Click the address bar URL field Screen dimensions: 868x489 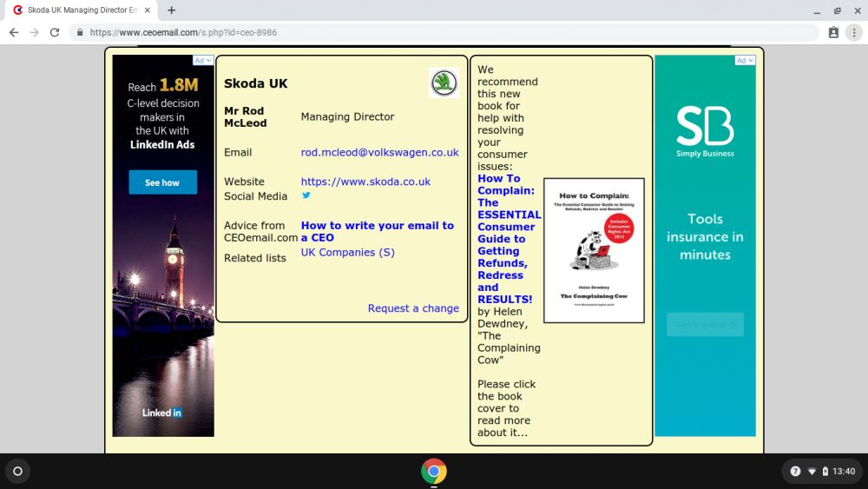pyautogui.click(x=444, y=33)
